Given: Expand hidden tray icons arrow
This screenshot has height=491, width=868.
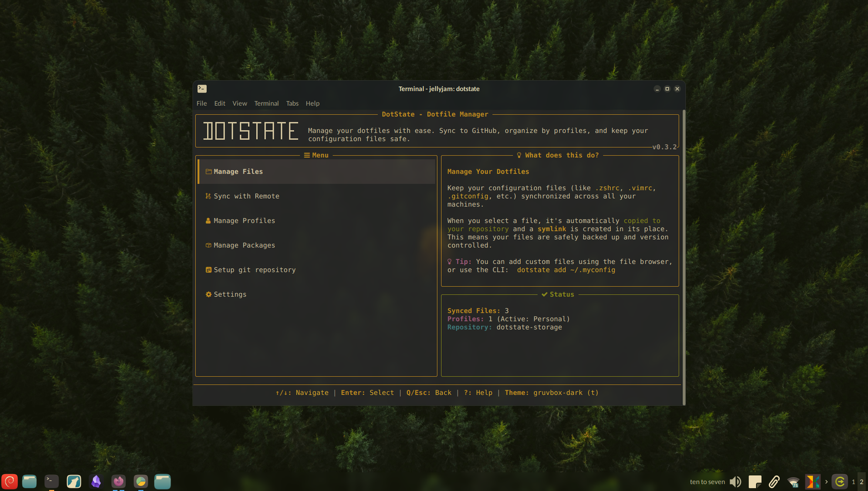Looking at the screenshot, I should click(x=826, y=482).
